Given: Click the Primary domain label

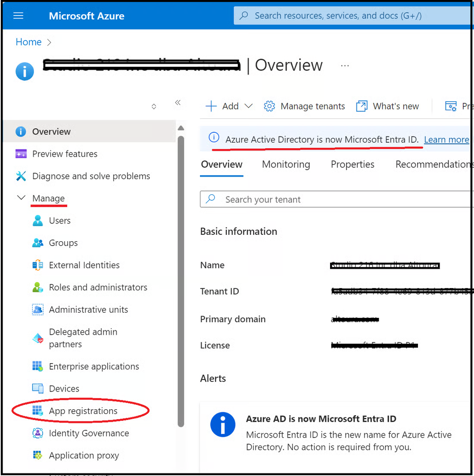Looking at the screenshot, I should [x=233, y=319].
